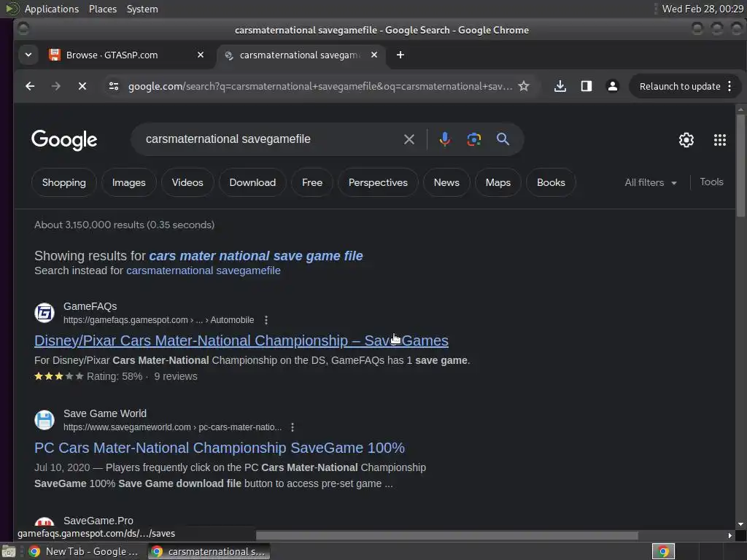Filter results by Videos
This screenshot has width=747, height=560.
(187, 182)
